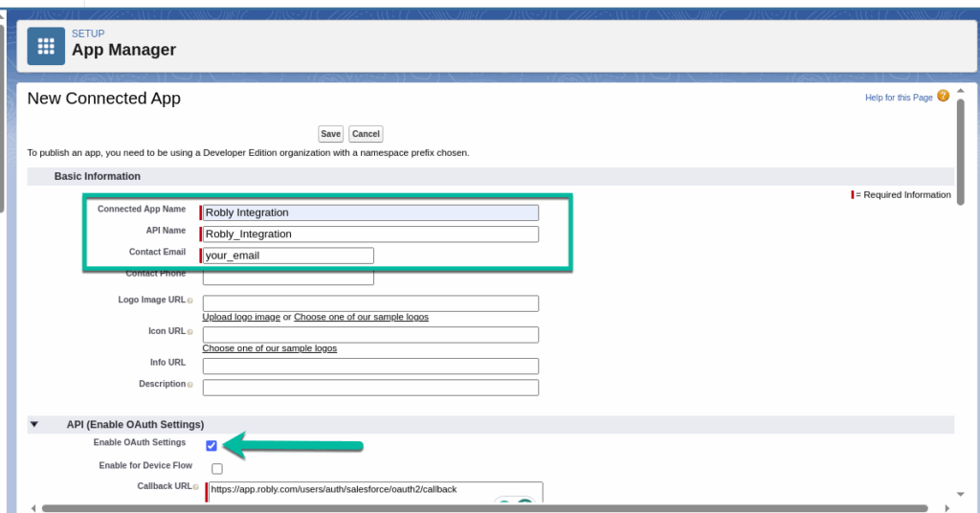Focus the Description input field

(x=370, y=388)
